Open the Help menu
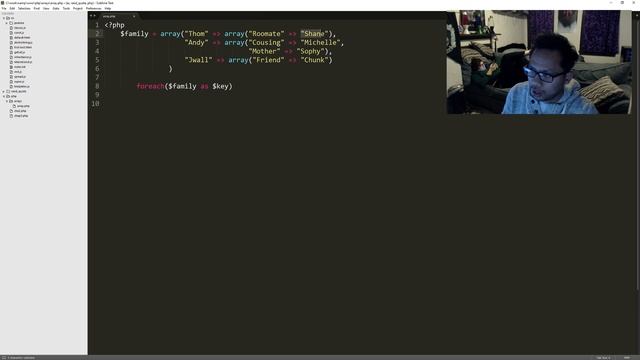This screenshot has height=360, width=640. [107, 8]
